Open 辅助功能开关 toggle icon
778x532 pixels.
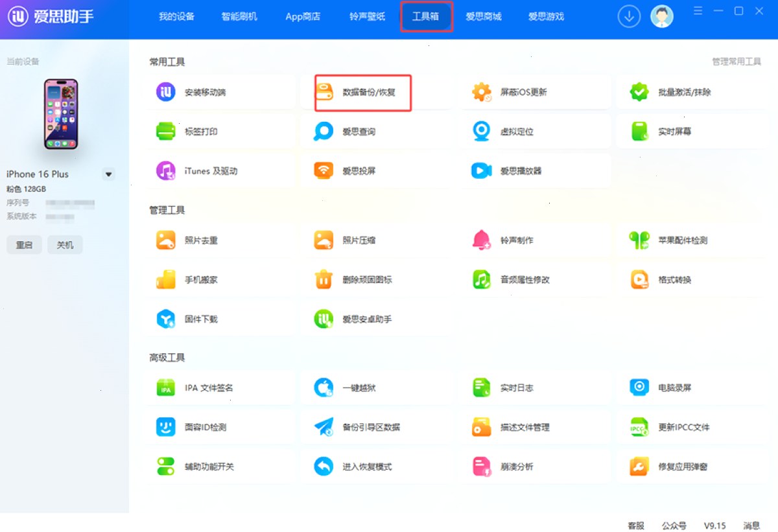[x=166, y=467]
